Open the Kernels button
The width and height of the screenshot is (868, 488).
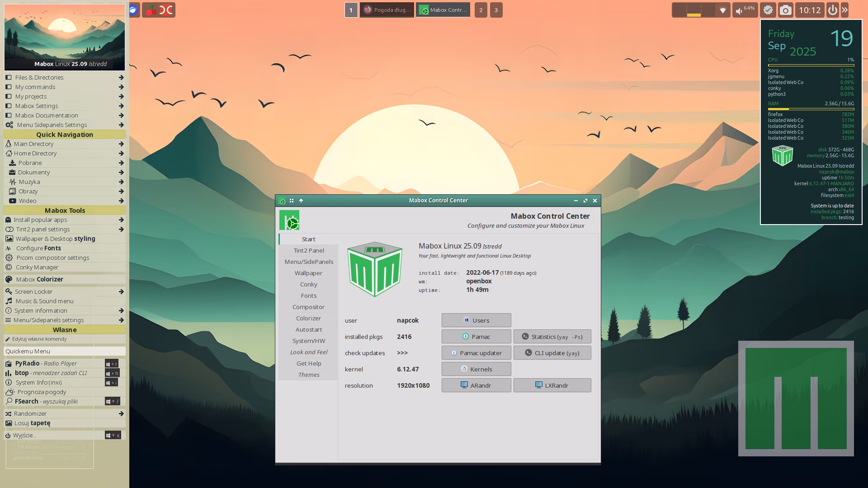pyautogui.click(x=476, y=369)
